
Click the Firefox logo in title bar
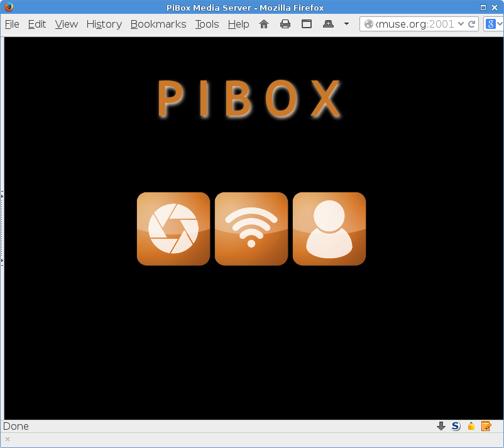coord(9,7)
